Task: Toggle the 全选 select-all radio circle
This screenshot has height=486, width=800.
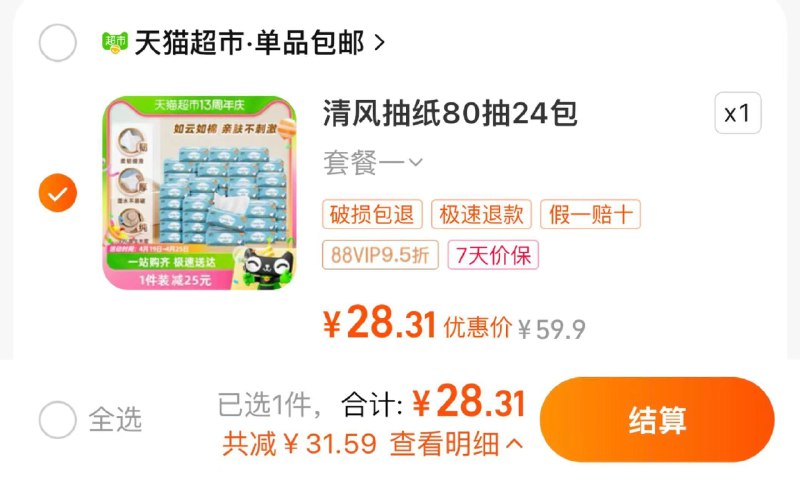Action: coord(58,420)
